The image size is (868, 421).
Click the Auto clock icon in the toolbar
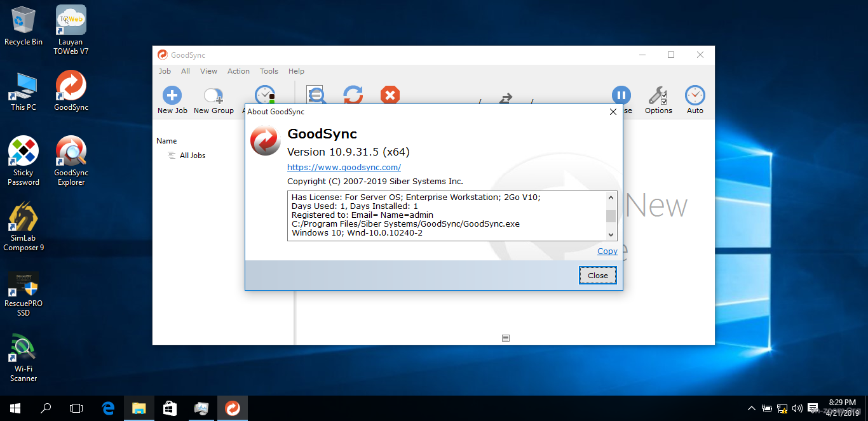coord(695,96)
